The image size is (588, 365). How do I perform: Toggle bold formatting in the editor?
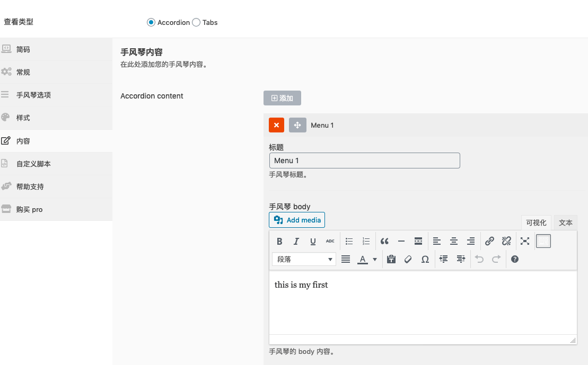pyautogui.click(x=279, y=242)
